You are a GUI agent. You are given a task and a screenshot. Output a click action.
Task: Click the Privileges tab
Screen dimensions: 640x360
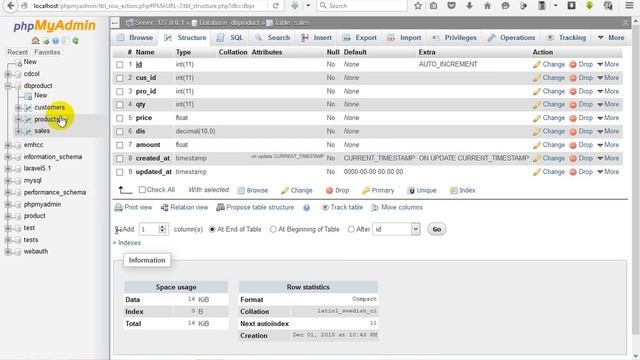pyautogui.click(x=455, y=38)
